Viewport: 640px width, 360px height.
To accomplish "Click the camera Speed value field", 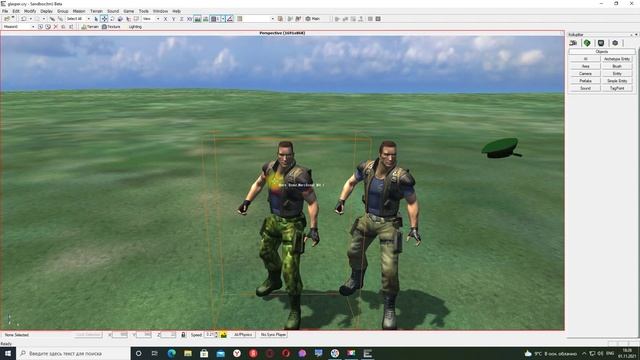I will (x=209, y=335).
